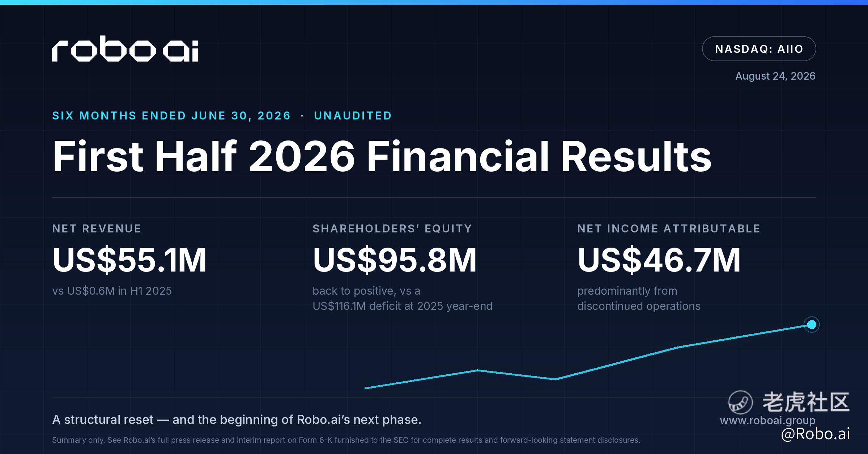Click the NASDAQ: AIIO badge

coord(759,49)
